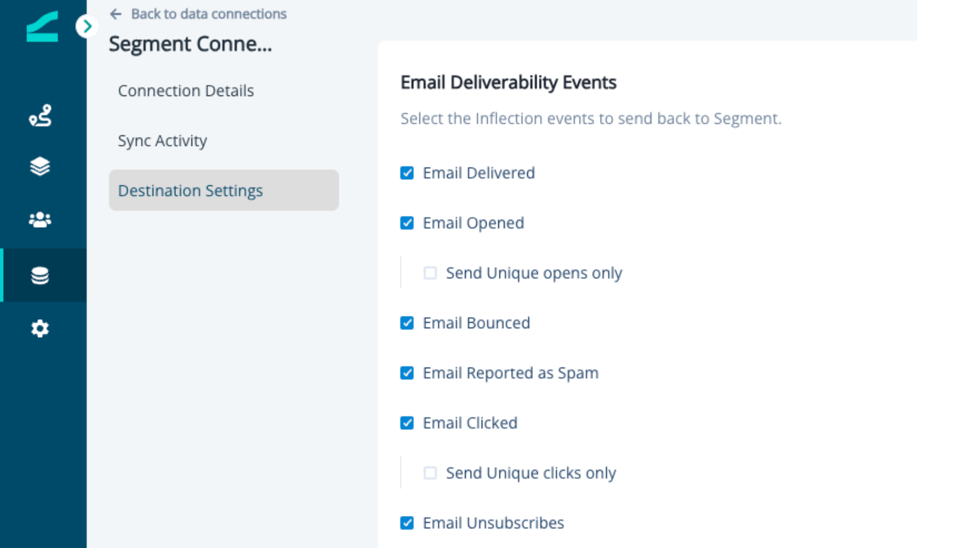Enable Send Unique opens only
Viewport: 980px width, 548px height.
pyautogui.click(x=431, y=273)
